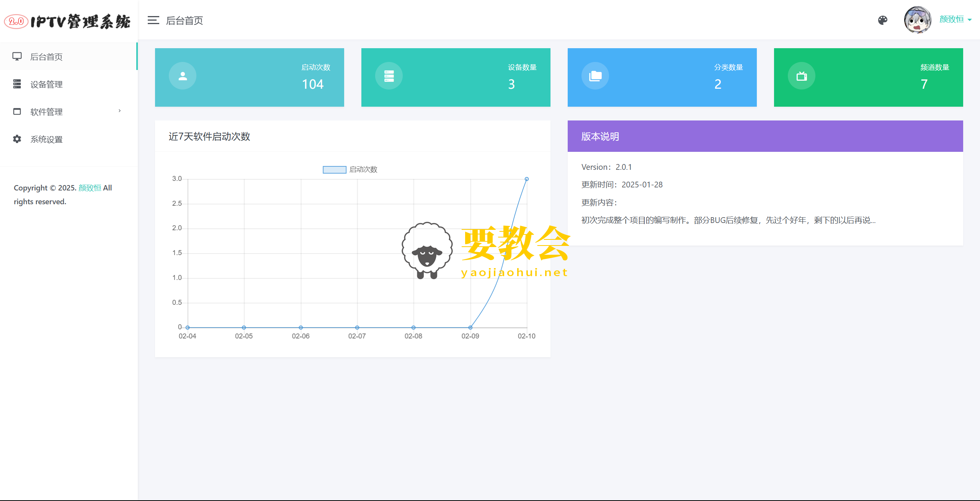Click the 版本说明 panel header
980x501 pixels.
coord(765,136)
